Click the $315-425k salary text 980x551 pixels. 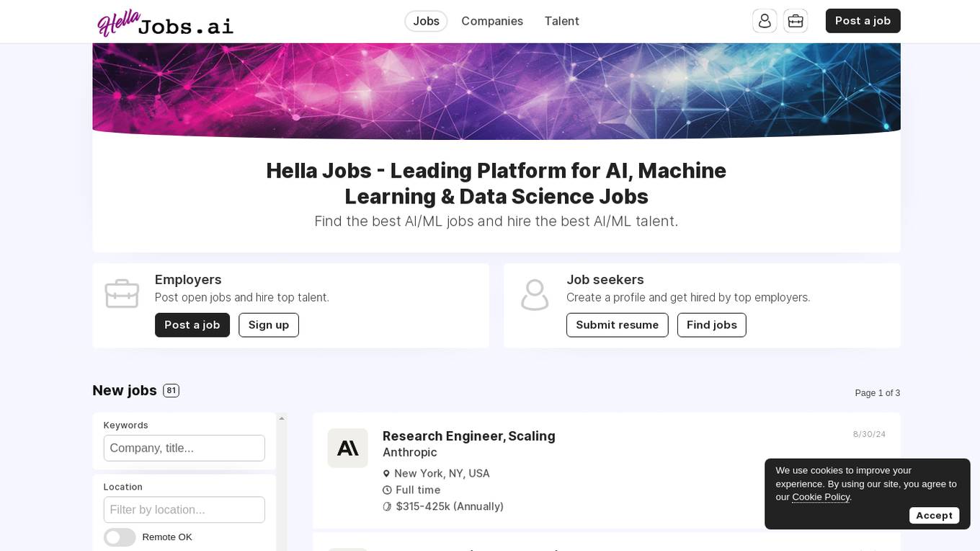(x=450, y=506)
